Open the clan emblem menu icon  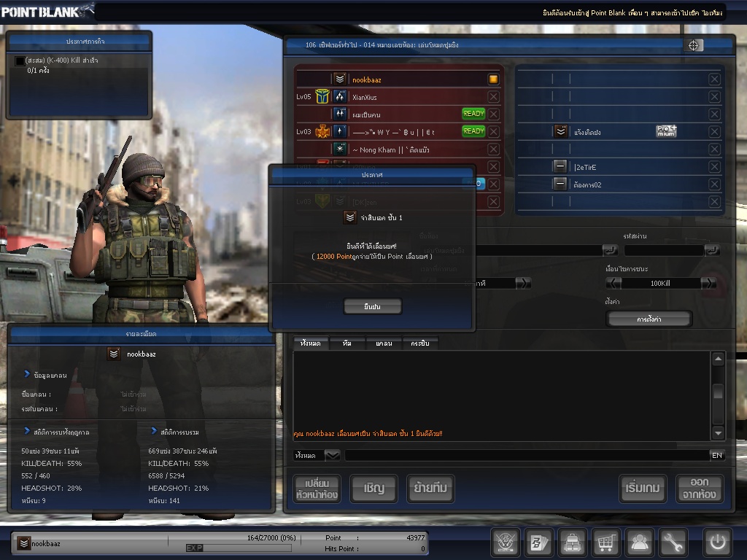505,542
